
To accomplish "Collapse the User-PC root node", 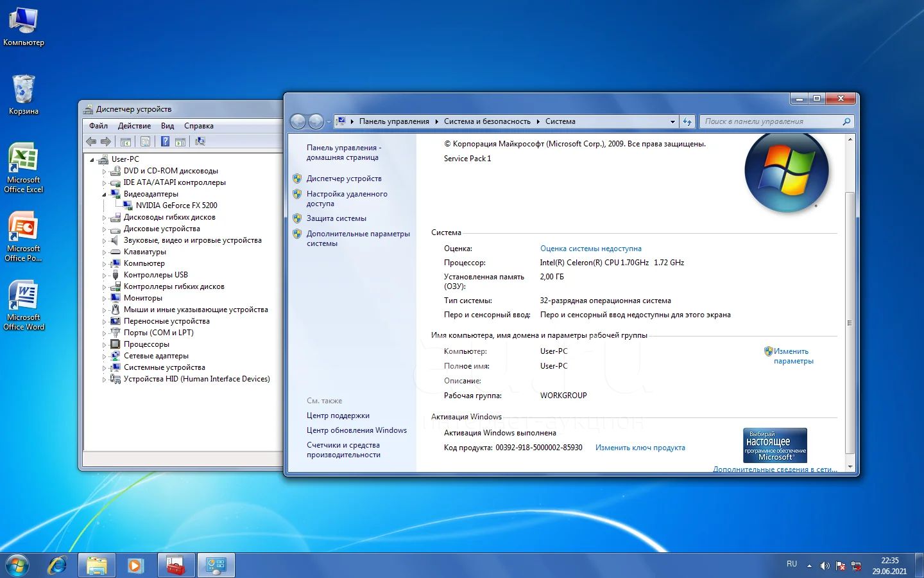I will [x=92, y=159].
